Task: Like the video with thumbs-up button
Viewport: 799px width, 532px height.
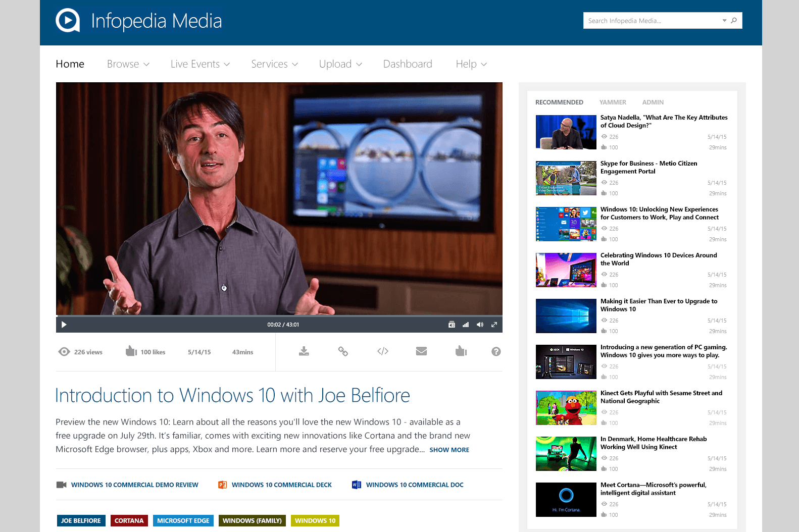Action: (461, 351)
